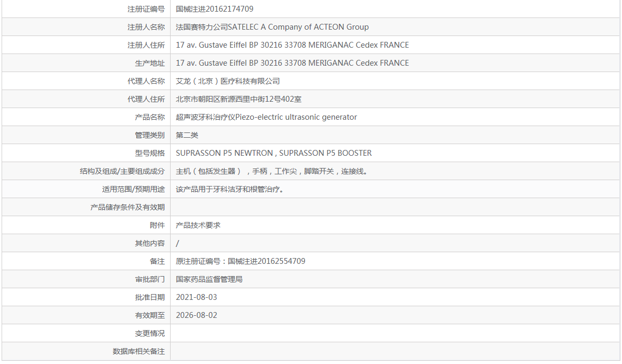Click remark 原注册证编号：国械注进20162554709
The image size is (622, 364).
241,261
